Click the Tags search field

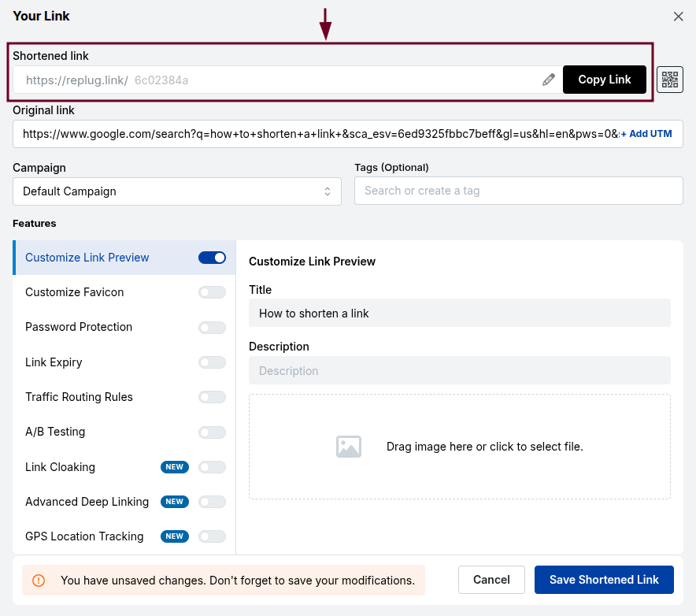click(518, 191)
